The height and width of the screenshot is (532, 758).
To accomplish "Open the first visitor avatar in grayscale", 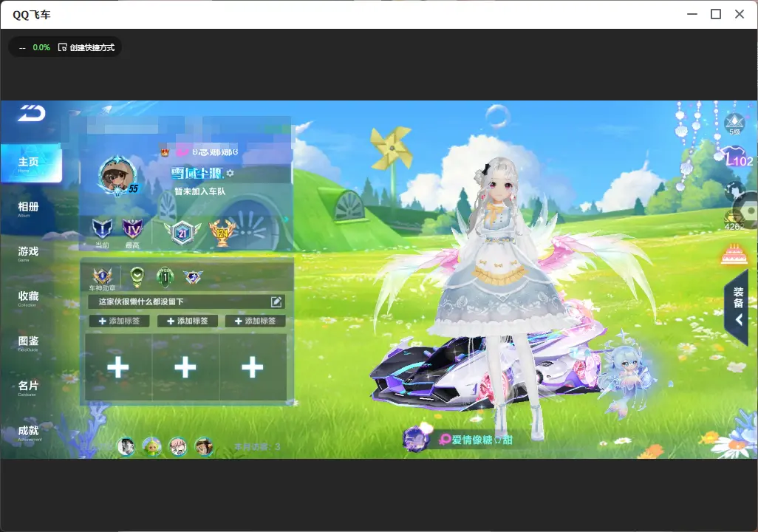I will pos(126,446).
